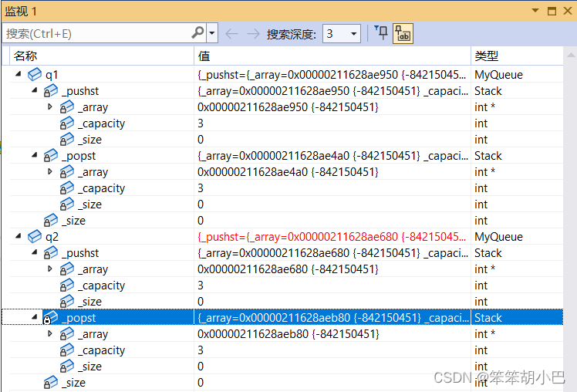Click _capacity icon under q1 _pushst
The width and height of the screenshot is (577, 392).
[x=67, y=123]
